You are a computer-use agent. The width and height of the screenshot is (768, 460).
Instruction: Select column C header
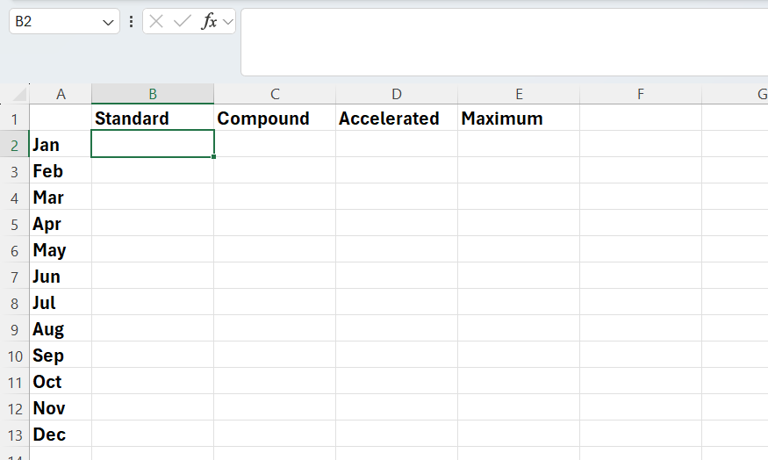(x=275, y=94)
